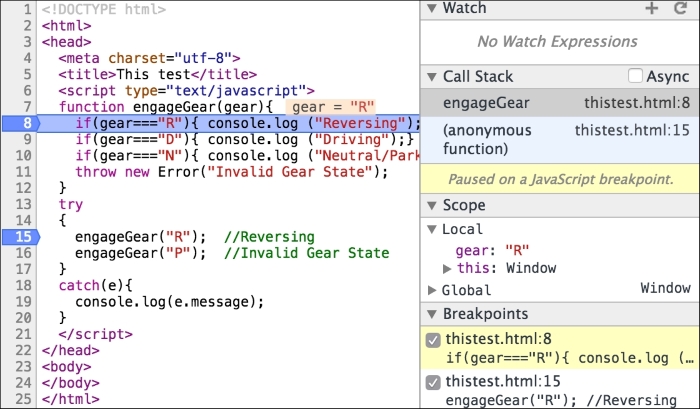This screenshot has height=409, width=700.
Task: Click the console.log(e.message) statement
Action: point(170,302)
